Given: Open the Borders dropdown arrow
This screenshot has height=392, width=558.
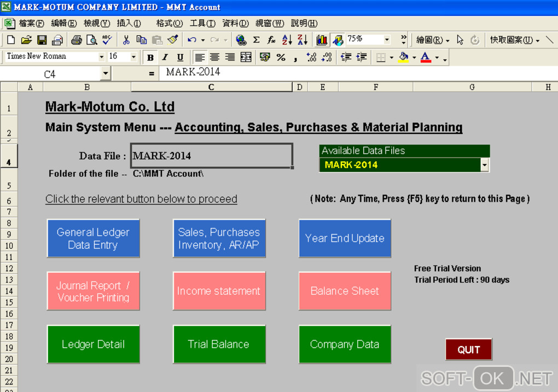Looking at the screenshot, I should click(x=392, y=57).
